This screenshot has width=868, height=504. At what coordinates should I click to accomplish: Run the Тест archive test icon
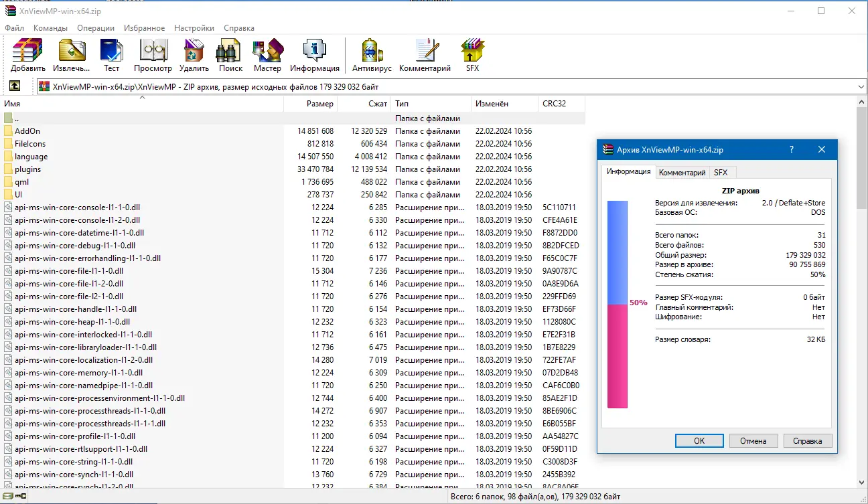111,56
